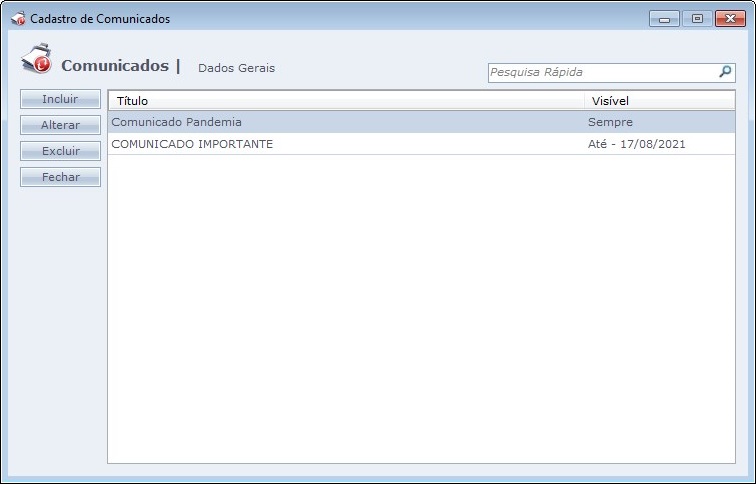Image resolution: width=756 pixels, height=484 pixels.
Task: Click the Comunicados heading text
Action: [x=115, y=66]
